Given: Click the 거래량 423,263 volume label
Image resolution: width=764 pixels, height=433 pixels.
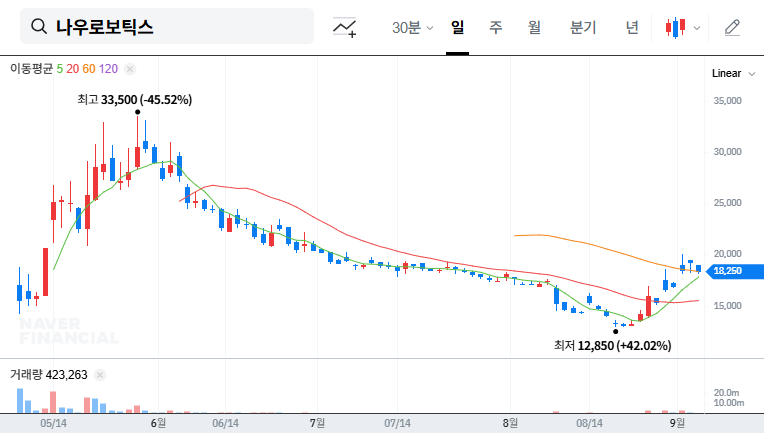Looking at the screenshot, I should pyautogui.click(x=49, y=375).
